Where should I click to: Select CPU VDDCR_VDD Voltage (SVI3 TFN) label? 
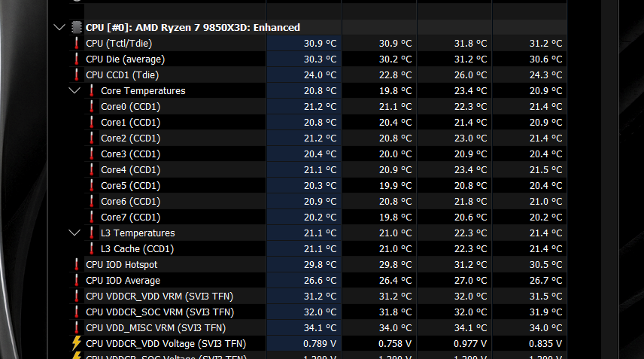tap(166, 344)
